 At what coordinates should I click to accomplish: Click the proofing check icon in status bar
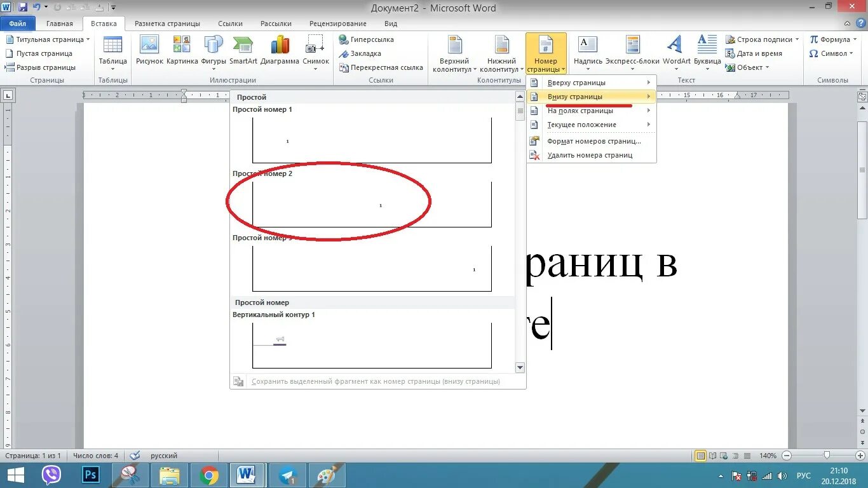tap(134, 456)
